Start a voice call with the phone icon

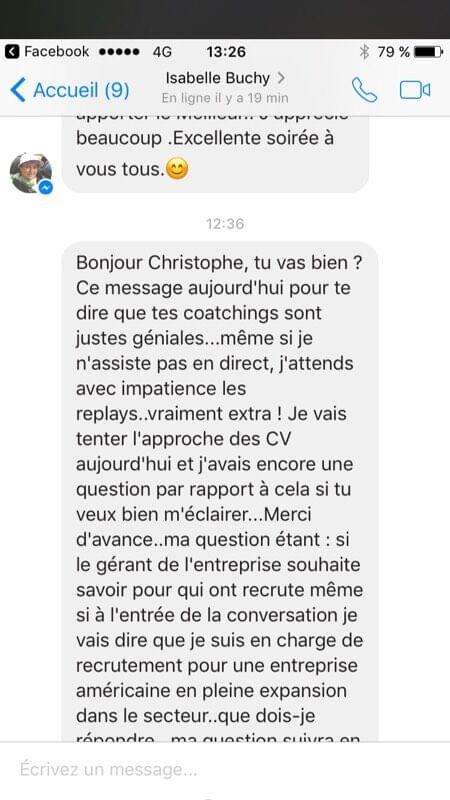coord(364,90)
